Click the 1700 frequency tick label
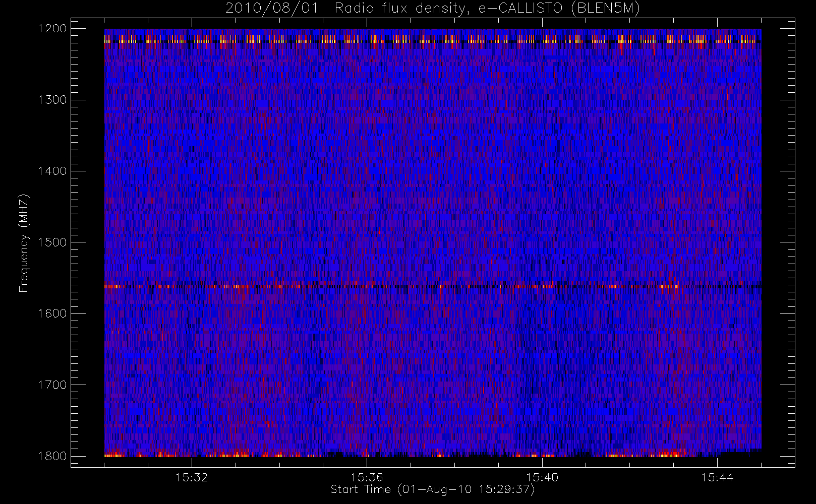This screenshot has width=816, height=504. [x=52, y=385]
